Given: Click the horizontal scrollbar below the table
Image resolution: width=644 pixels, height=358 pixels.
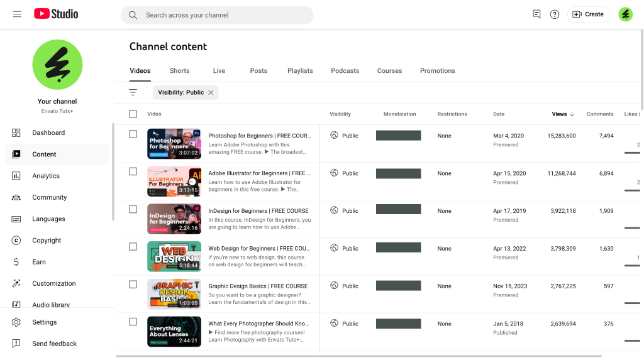Looking at the screenshot, I should (358, 356).
